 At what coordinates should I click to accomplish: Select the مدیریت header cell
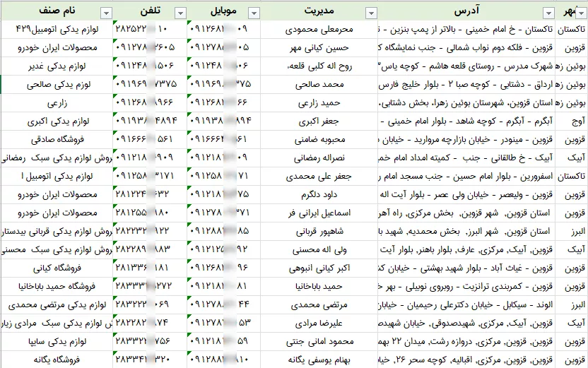(319, 11)
